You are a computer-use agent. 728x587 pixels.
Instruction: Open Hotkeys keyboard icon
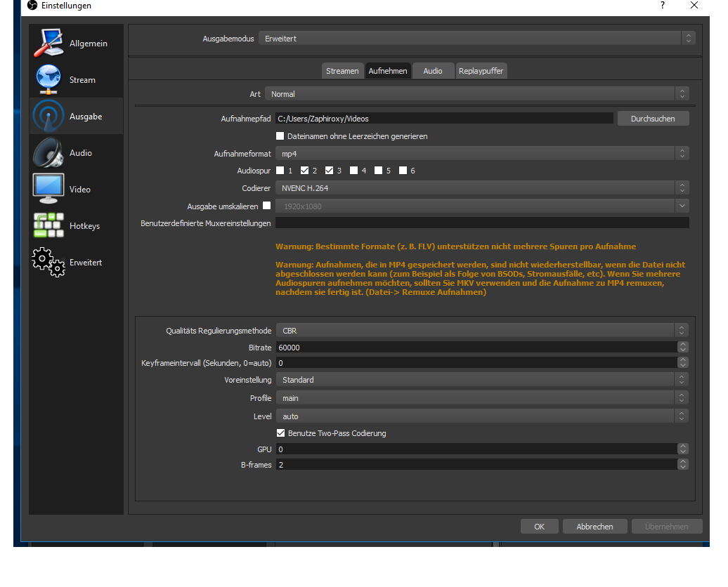coord(48,226)
